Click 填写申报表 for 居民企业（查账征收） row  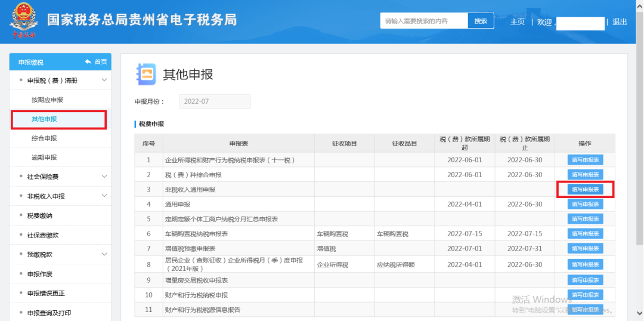coord(586,264)
